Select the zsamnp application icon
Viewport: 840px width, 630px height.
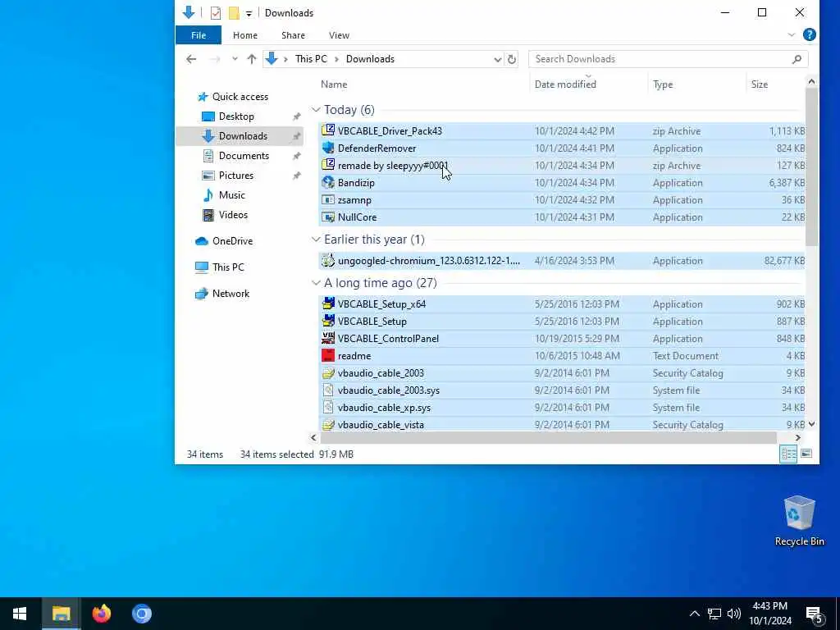pos(328,200)
